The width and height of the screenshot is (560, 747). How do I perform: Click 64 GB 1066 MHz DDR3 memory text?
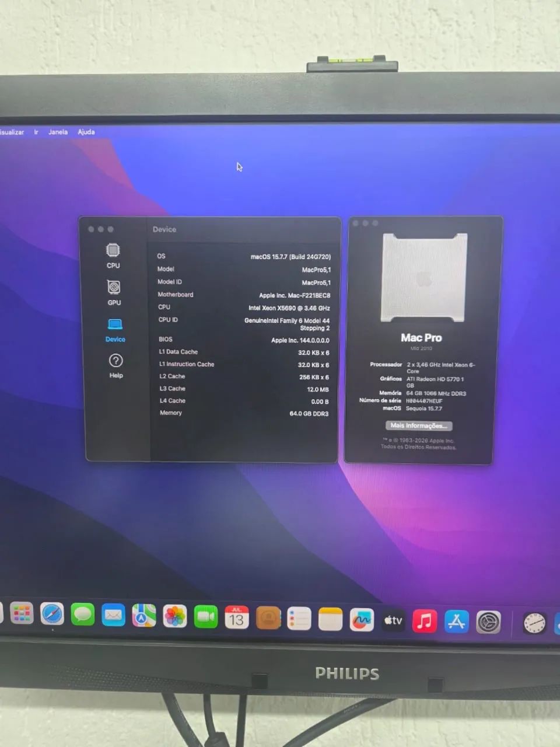pos(436,393)
